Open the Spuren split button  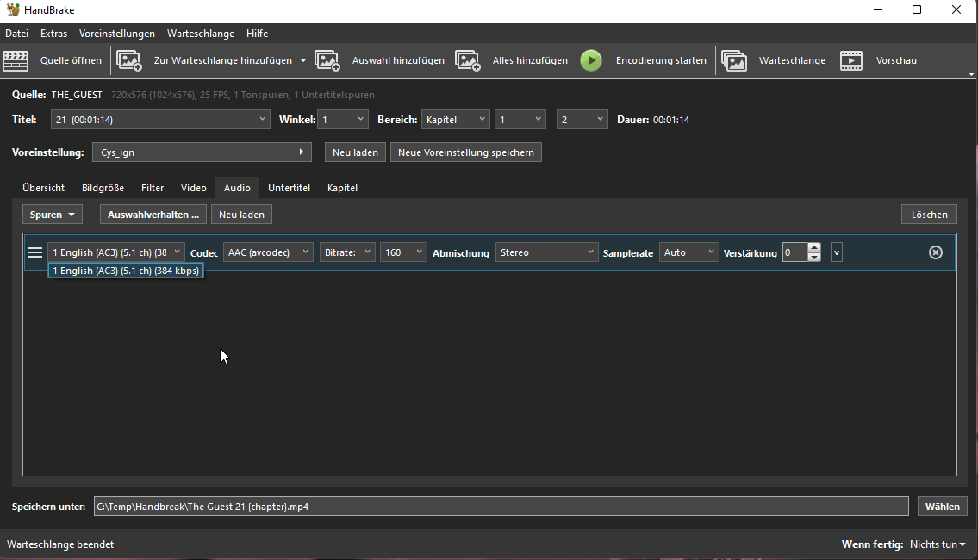click(53, 215)
